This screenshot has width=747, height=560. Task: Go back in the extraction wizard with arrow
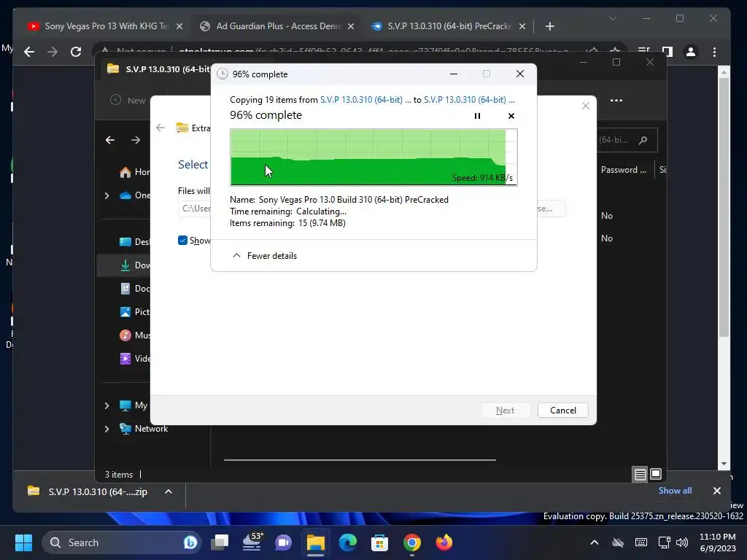(160, 128)
